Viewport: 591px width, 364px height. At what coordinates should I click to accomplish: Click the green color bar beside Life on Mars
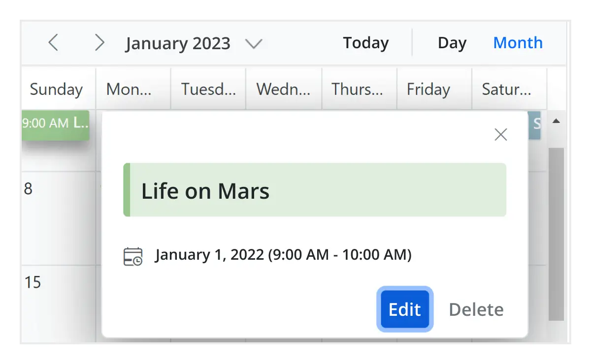[126, 190]
